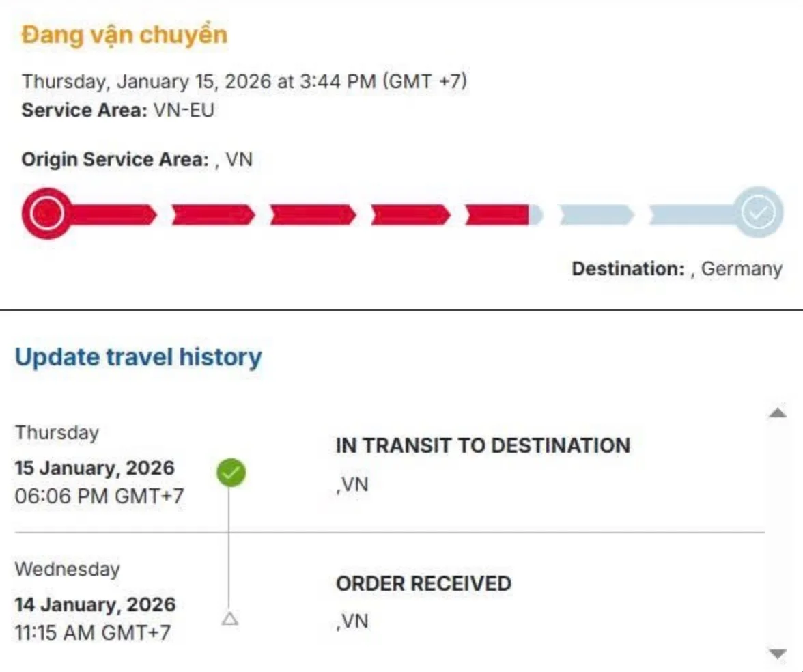The height and width of the screenshot is (672, 803).
Task: Click the green checkmark on In Transit entry
Action: (x=231, y=472)
